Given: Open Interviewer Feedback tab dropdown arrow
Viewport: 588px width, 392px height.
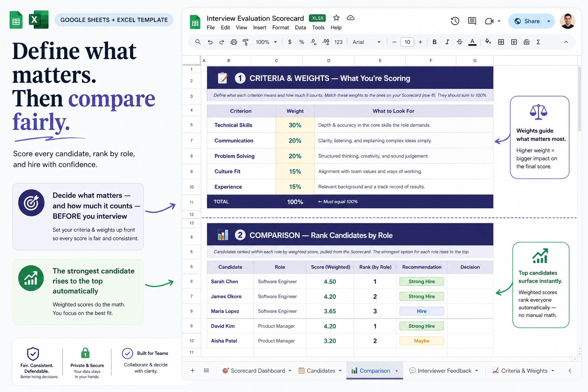Looking at the screenshot, I should [x=477, y=371].
